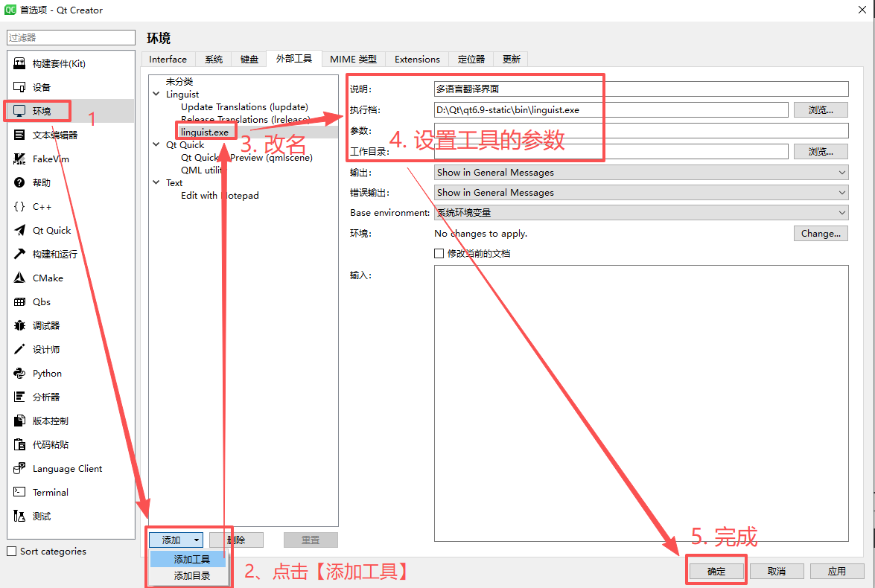The image size is (875, 588).
Task: Click the 取消 button
Action: 777,572
